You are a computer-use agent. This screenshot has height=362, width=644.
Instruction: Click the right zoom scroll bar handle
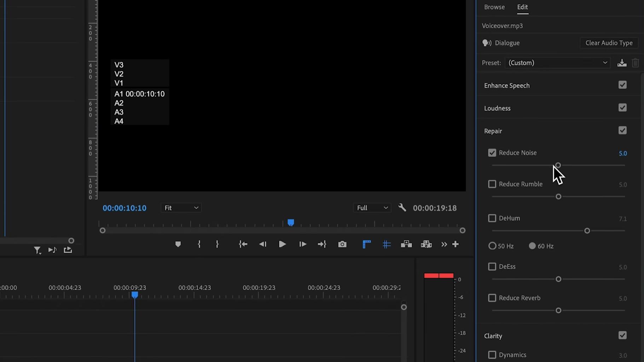pos(462,230)
